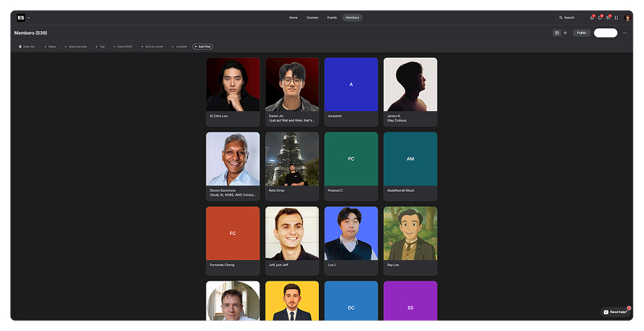Click the name AI Chris Lee

[219, 116]
